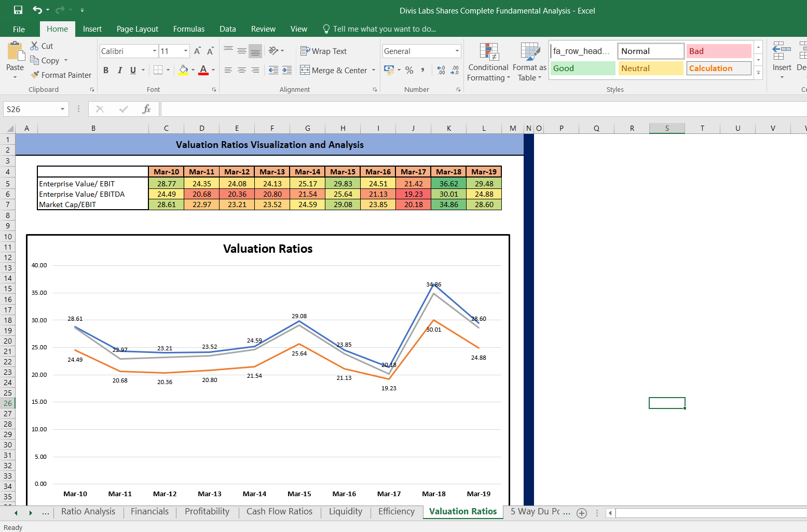Align text to top of cell
The height and width of the screenshot is (532, 807).
click(x=228, y=51)
